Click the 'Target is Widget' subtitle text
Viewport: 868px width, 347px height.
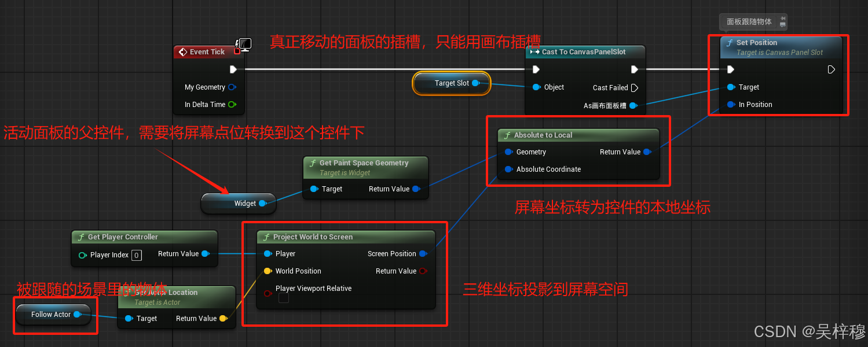(345, 173)
